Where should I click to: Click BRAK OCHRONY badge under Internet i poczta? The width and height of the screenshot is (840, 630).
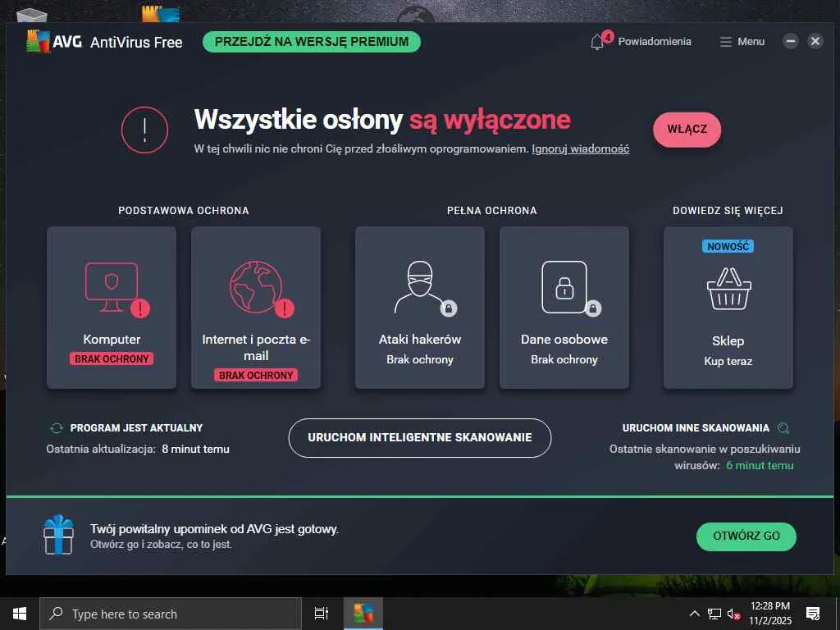click(256, 376)
